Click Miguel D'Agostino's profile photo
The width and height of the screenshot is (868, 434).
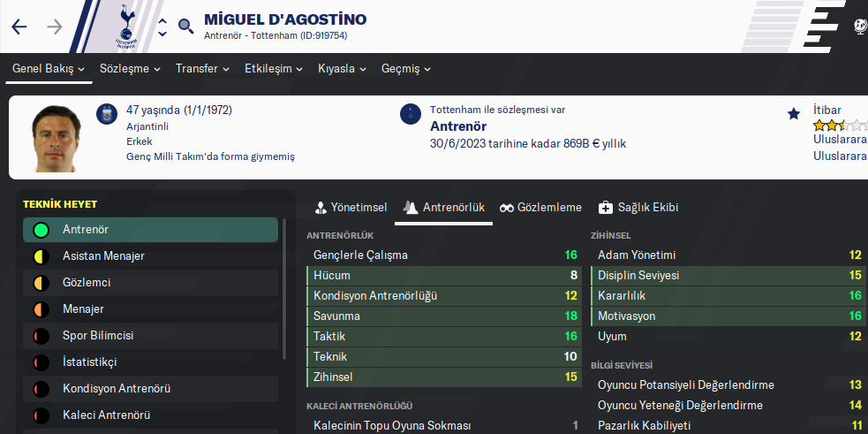coord(57,139)
